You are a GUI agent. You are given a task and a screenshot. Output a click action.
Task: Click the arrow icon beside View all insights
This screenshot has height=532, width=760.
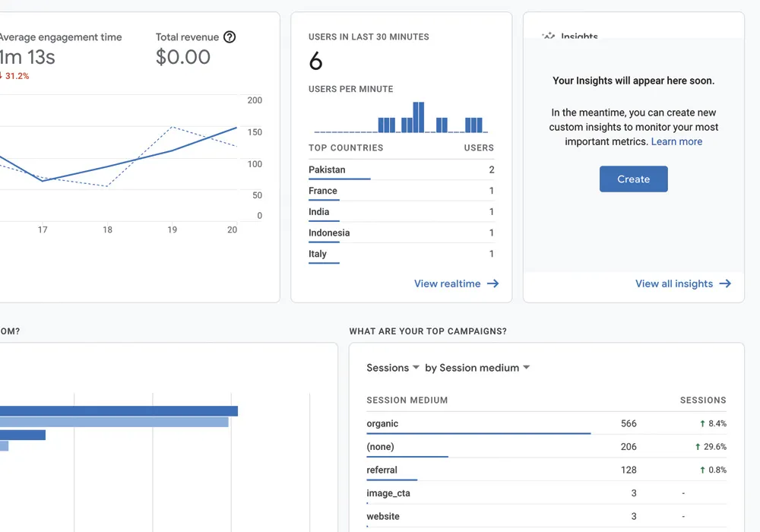pyautogui.click(x=725, y=283)
